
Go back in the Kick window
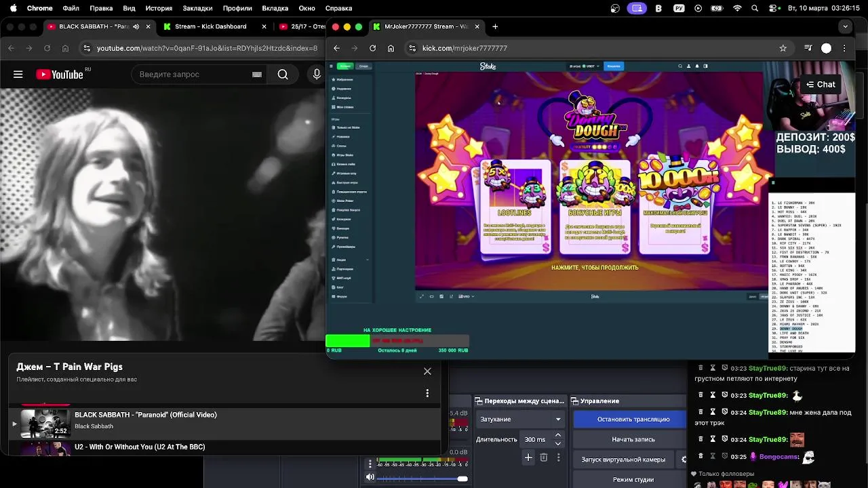336,48
